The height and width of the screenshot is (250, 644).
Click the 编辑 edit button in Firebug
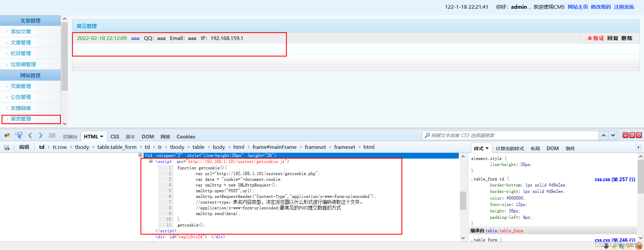click(24, 147)
